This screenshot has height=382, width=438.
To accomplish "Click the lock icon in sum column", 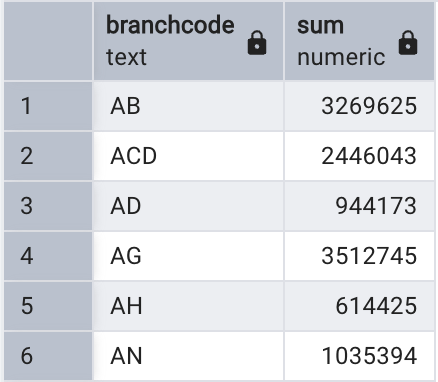I will pos(408,43).
